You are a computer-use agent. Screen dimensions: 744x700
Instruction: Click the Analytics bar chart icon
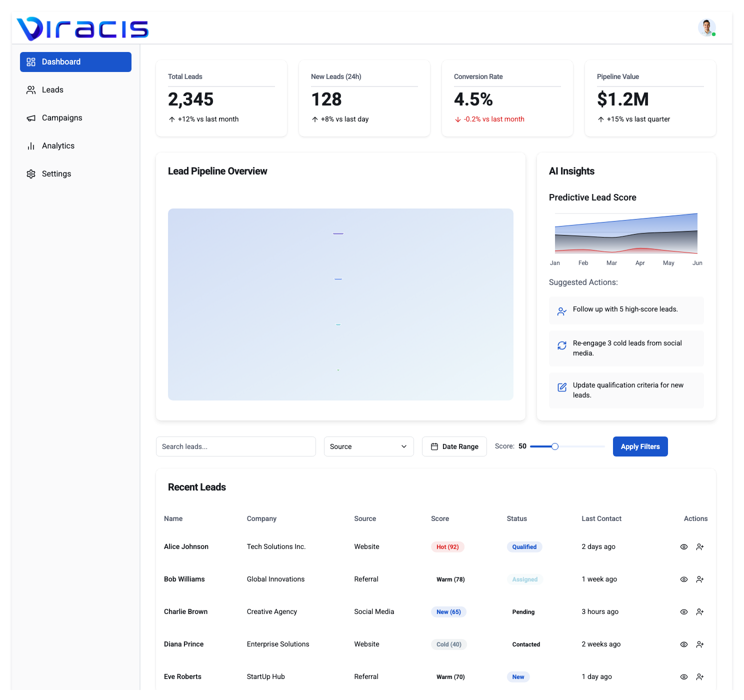31,145
